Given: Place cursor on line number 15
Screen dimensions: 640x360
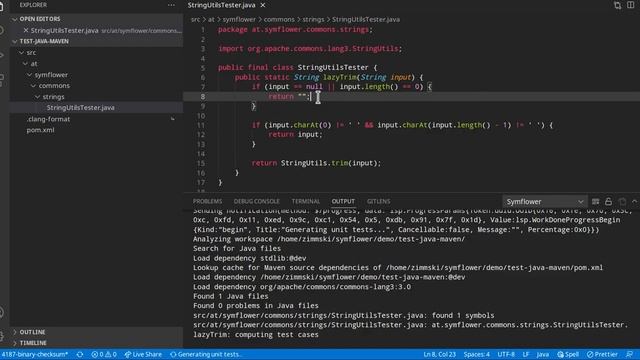Looking at the screenshot, I should (x=201, y=163).
